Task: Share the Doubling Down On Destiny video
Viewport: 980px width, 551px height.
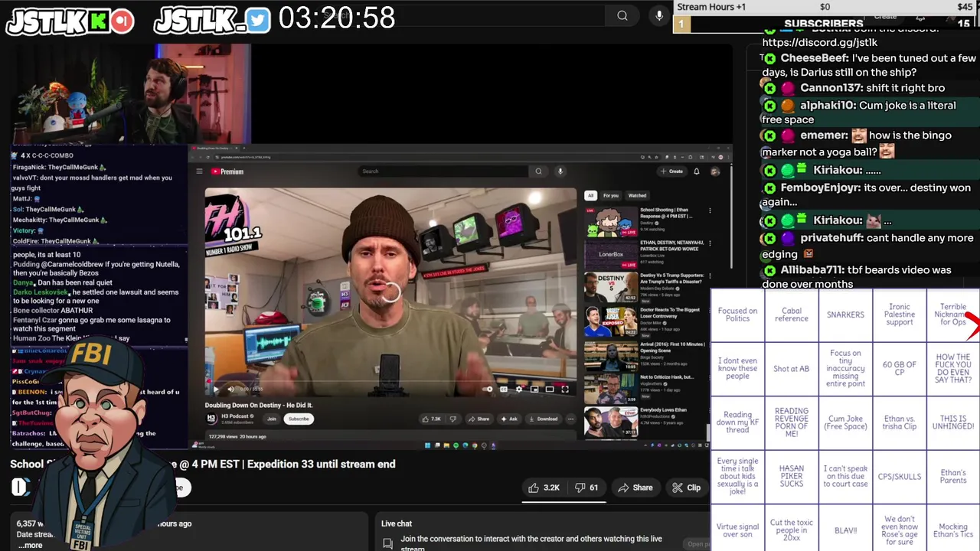Action: click(x=479, y=419)
